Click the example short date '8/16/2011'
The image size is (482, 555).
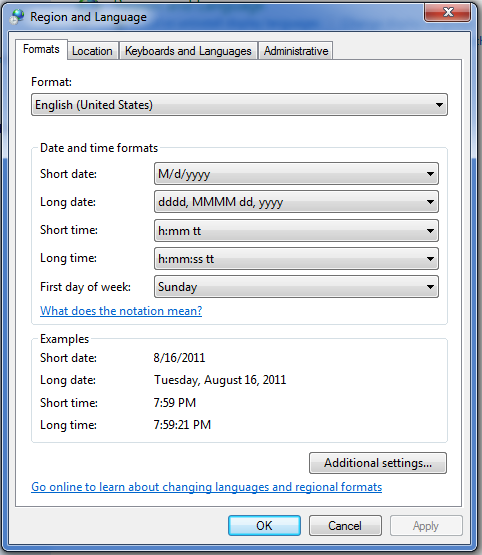[179, 357]
